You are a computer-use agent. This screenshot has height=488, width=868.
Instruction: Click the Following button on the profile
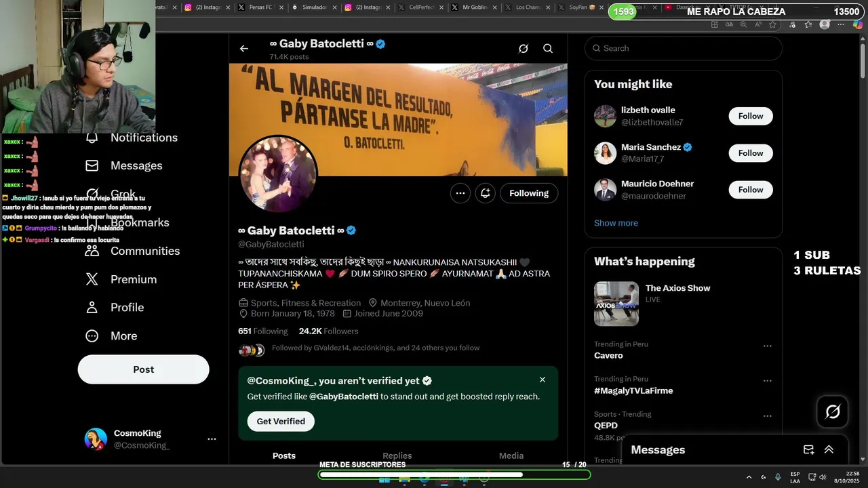point(529,193)
